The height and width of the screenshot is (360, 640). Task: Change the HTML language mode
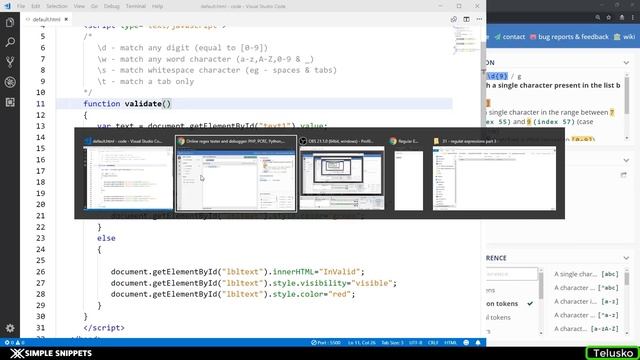click(x=450, y=342)
